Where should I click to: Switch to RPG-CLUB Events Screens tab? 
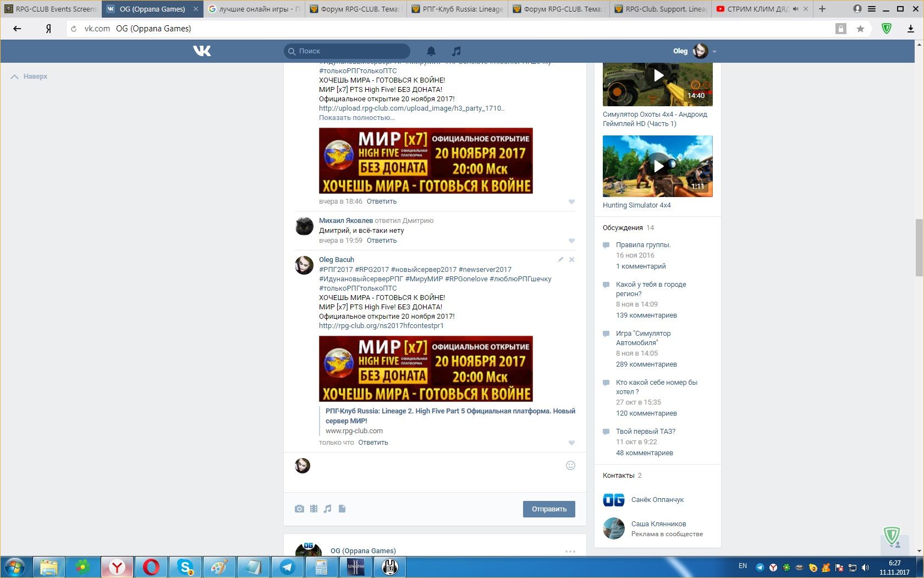point(51,9)
